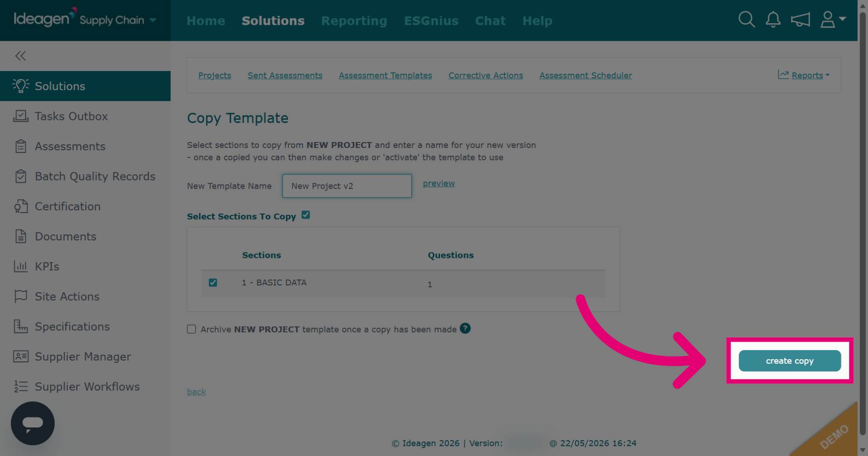This screenshot has width=868, height=456.
Task: Click the Documents file icon
Action: point(21,236)
